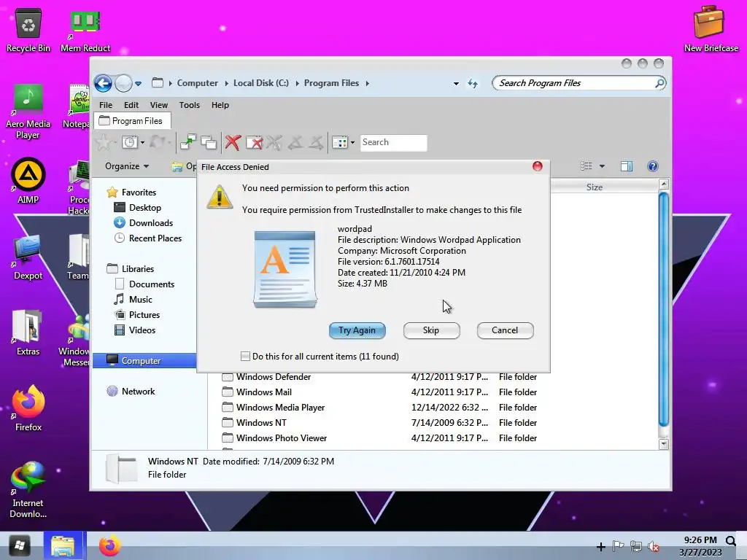Click Skip in the File Access Denied dialog
The image size is (747, 560).
coord(431,330)
